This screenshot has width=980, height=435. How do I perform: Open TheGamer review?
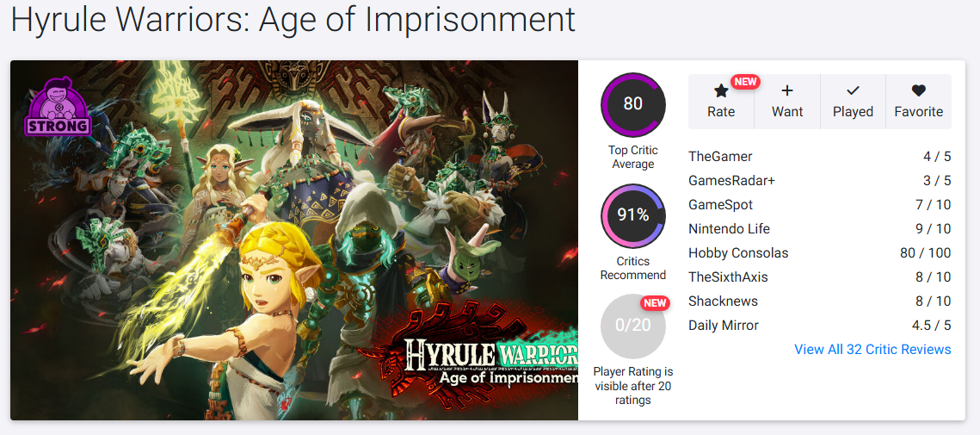coord(720,157)
